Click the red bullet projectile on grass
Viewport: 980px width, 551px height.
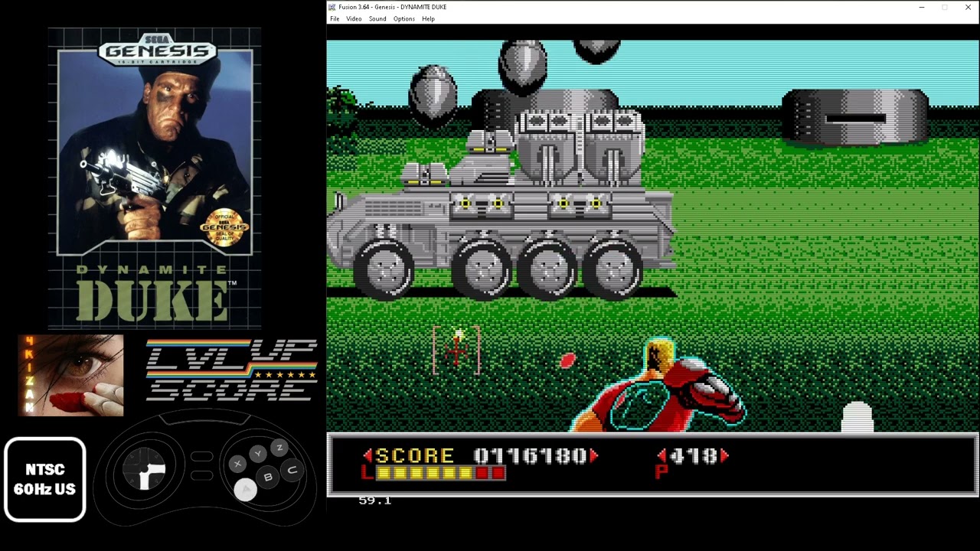click(x=567, y=360)
